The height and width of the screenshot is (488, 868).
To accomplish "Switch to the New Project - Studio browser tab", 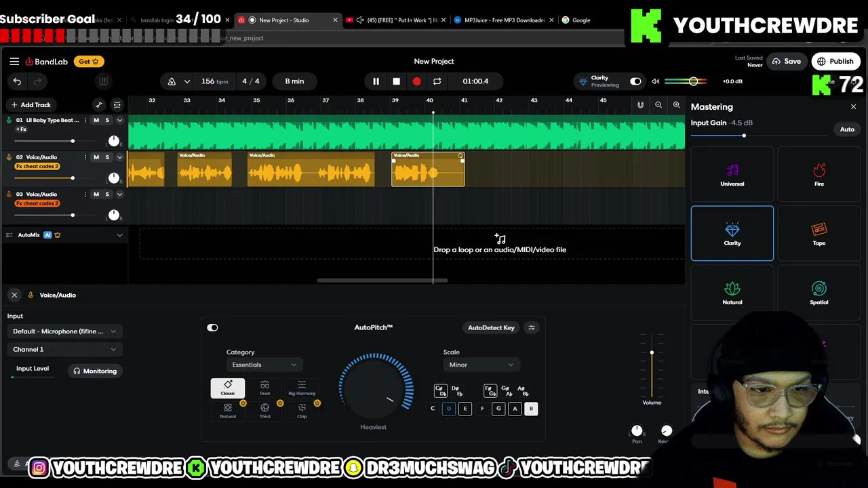I will click(x=289, y=20).
